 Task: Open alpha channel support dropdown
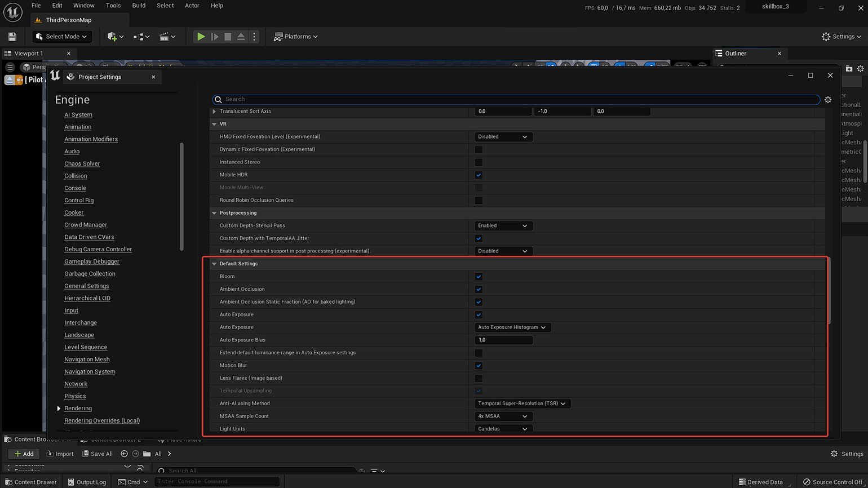click(503, 251)
